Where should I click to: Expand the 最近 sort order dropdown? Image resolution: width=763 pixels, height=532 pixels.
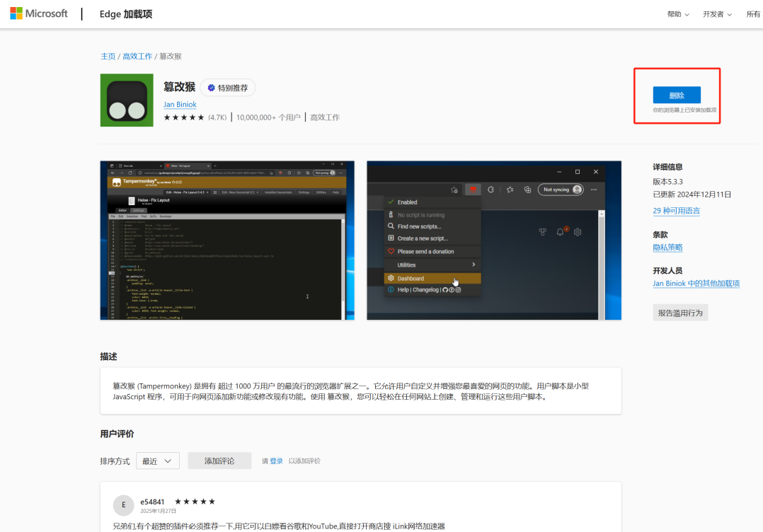click(x=158, y=461)
